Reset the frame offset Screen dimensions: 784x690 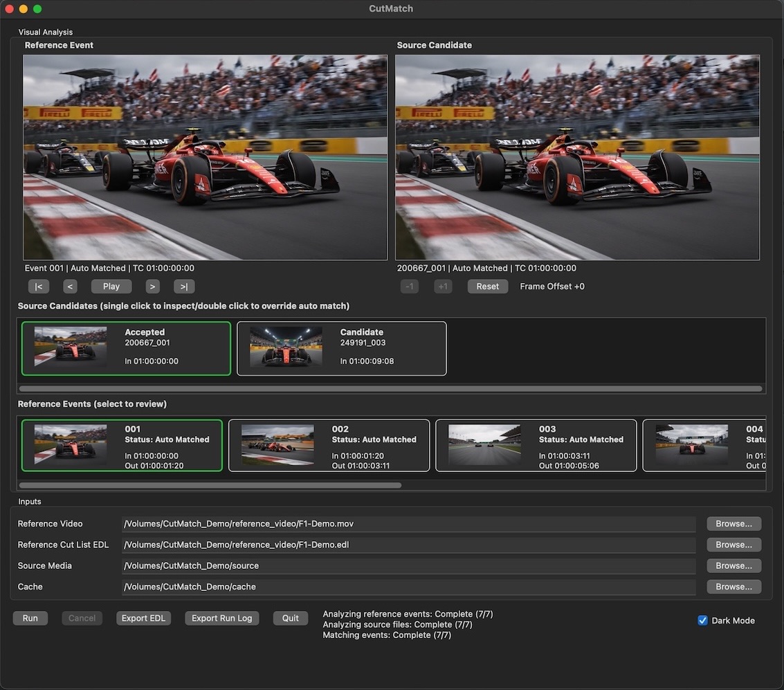point(488,287)
